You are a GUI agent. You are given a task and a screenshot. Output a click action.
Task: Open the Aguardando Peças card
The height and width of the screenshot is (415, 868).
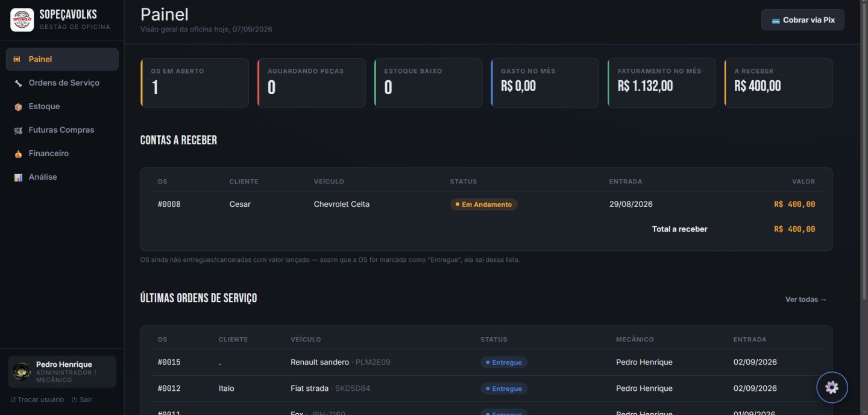pos(312,83)
